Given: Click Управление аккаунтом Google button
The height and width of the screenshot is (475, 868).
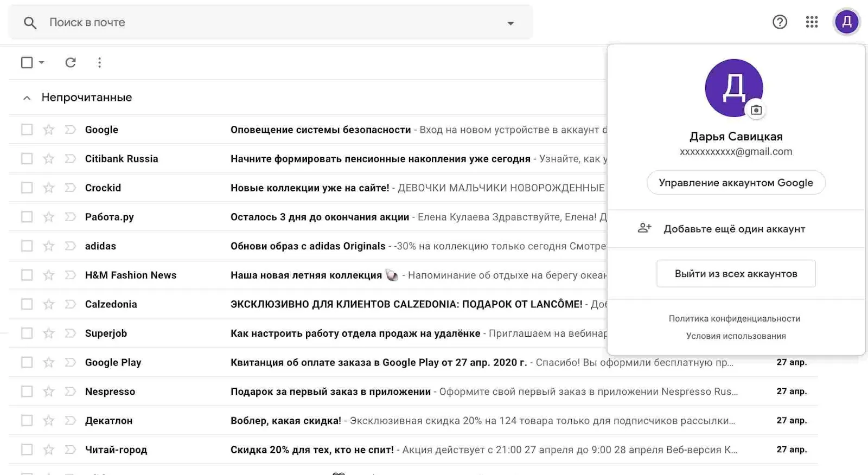Looking at the screenshot, I should (736, 183).
